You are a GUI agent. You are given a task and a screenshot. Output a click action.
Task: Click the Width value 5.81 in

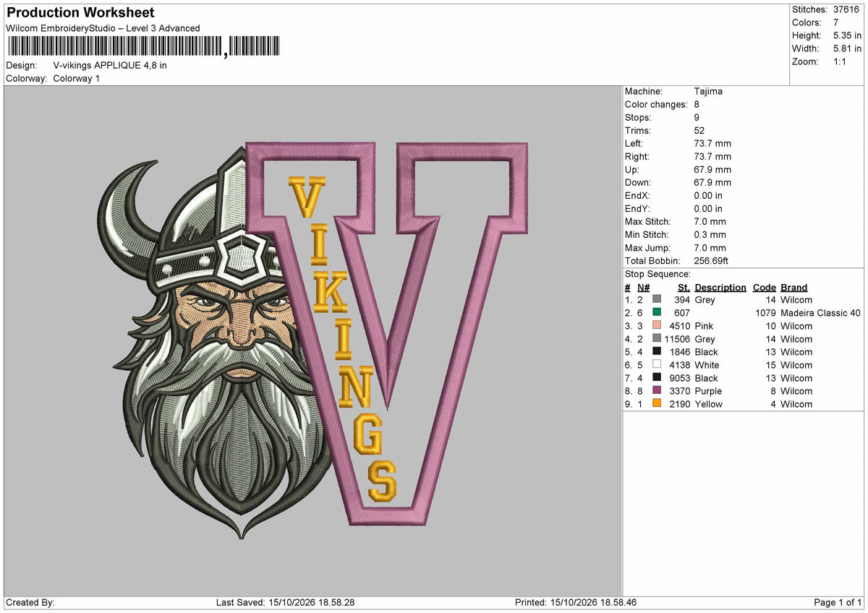pyautogui.click(x=847, y=48)
